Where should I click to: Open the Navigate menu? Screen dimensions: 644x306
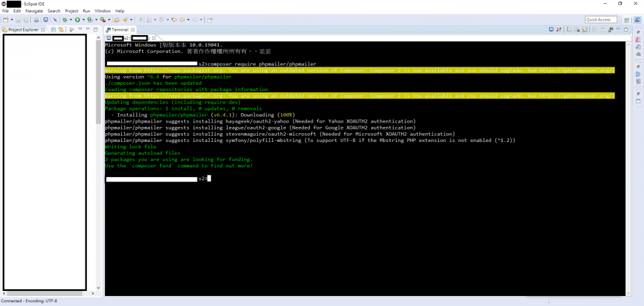(x=34, y=11)
